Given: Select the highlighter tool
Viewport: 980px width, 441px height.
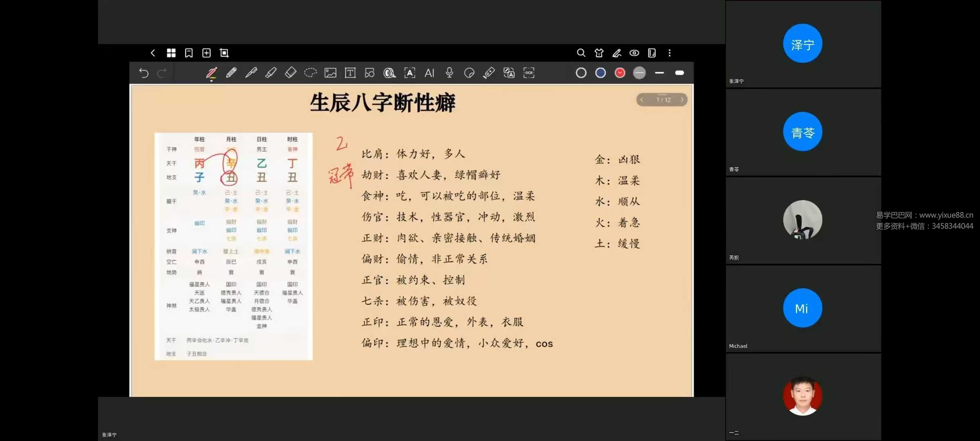Looking at the screenshot, I should point(271,73).
